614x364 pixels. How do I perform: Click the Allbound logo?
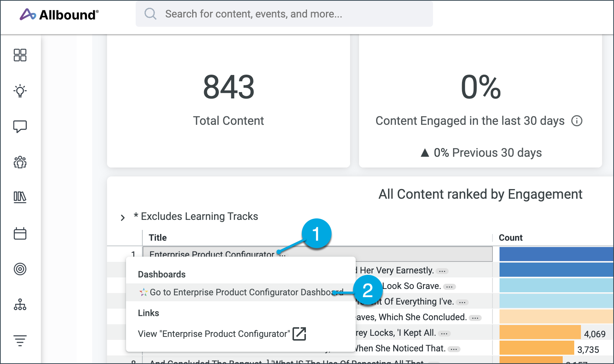pos(59,14)
